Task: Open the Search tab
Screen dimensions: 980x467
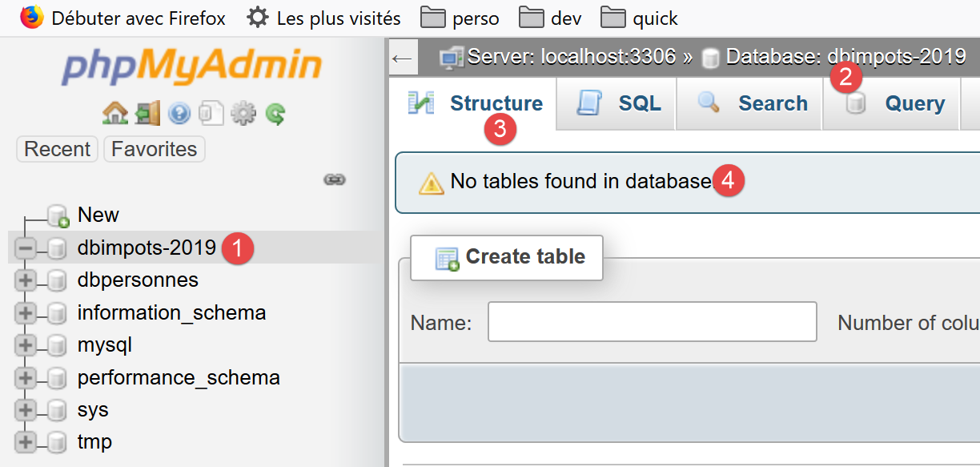Action: [751, 103]
